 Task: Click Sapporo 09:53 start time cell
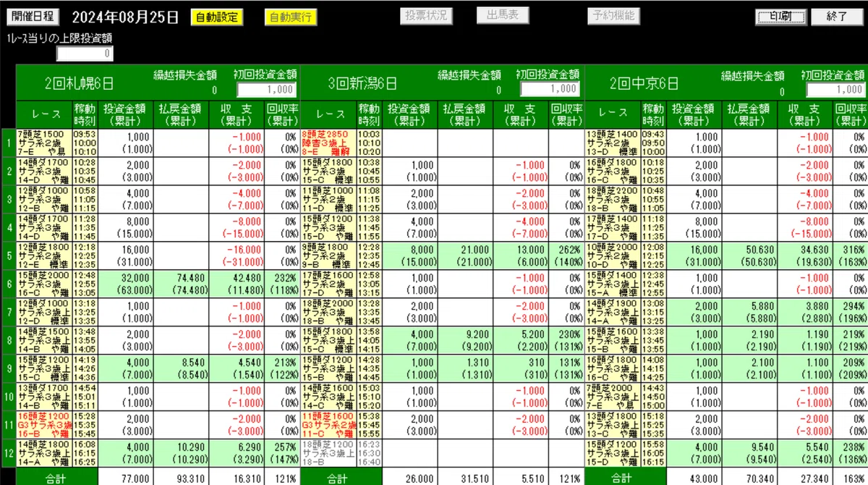tap(85, 135)
